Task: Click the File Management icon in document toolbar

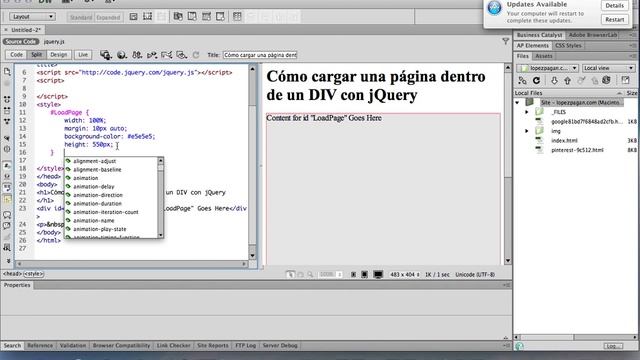Action: pyautogui.click(x=137, y=55)
